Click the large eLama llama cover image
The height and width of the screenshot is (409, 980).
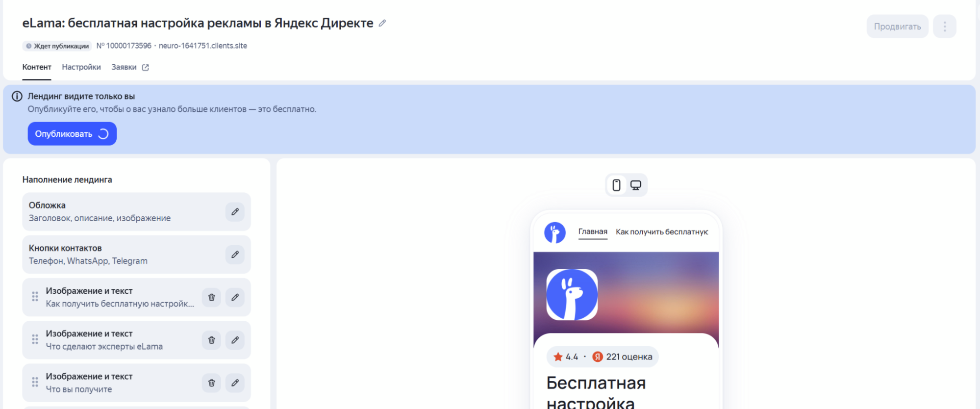(x=572, y=295)
